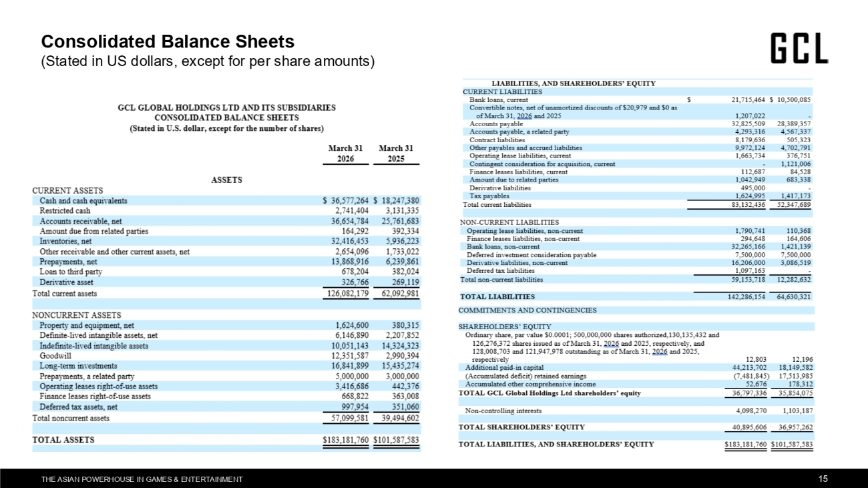Select "Definite-lived intangible assets, net"
Screen dimensions: 868x488
99,335
